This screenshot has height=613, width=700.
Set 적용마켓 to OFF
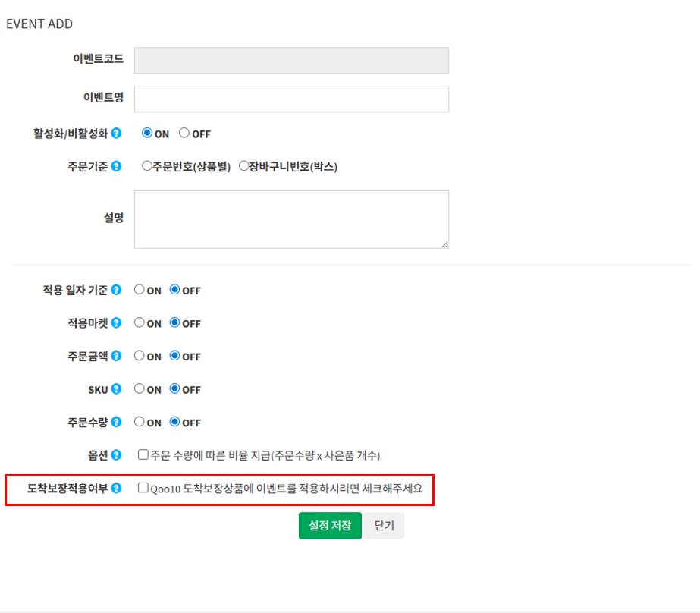click(x=174, y=322)
